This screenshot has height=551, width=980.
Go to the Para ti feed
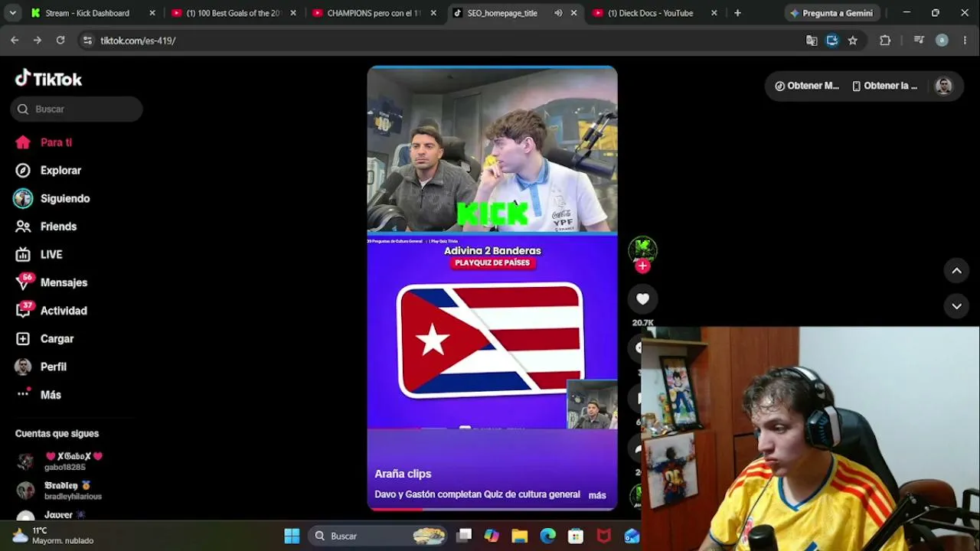(x=44, y=142)
